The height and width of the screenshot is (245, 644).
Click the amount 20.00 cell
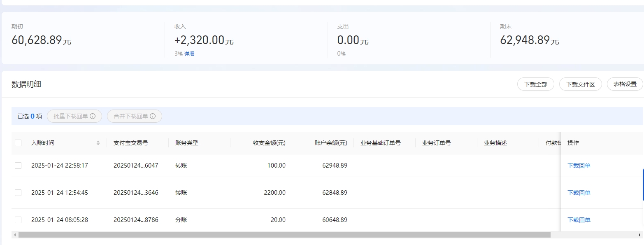pyautogui.click(x=278, y=220)
